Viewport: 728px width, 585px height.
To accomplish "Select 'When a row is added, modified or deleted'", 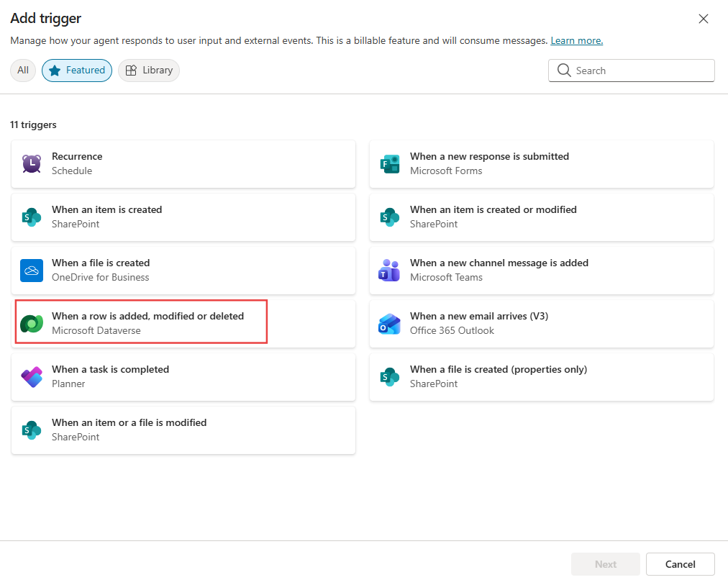I will coord(183,324).
